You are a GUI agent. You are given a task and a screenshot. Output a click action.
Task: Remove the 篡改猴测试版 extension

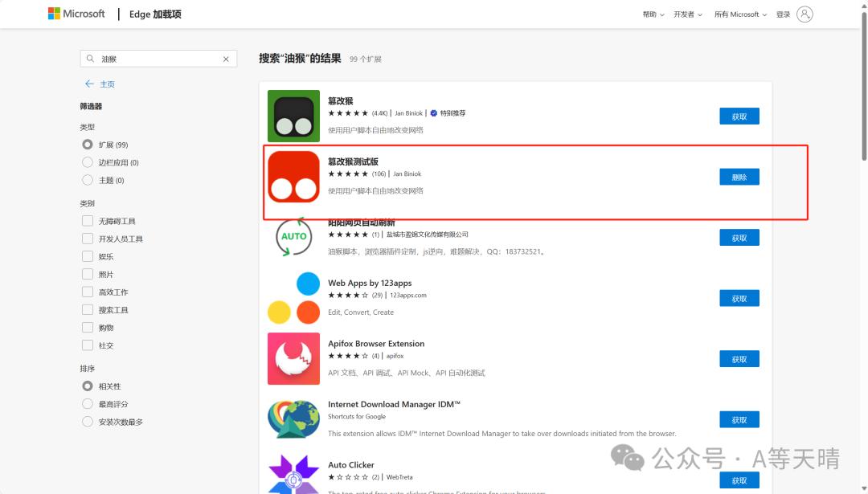[739, 177]
